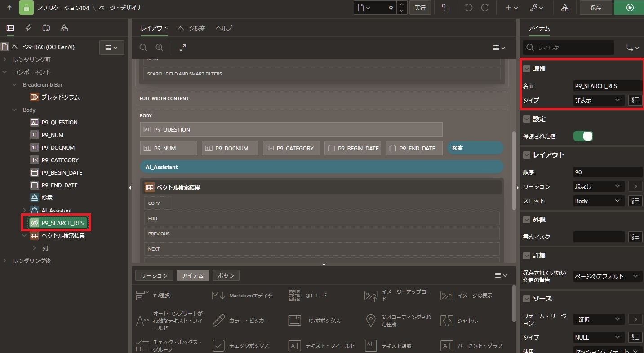The width and height of the screenshot is (644, 353).
Task: Select the Combobox item in gallery
Action: point(314,321)
